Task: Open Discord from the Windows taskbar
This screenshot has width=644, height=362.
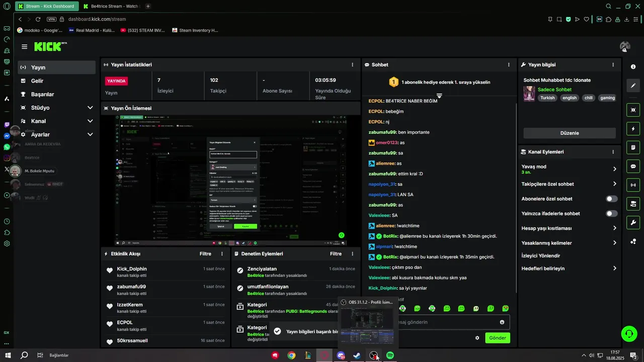Action: point(341,355)
